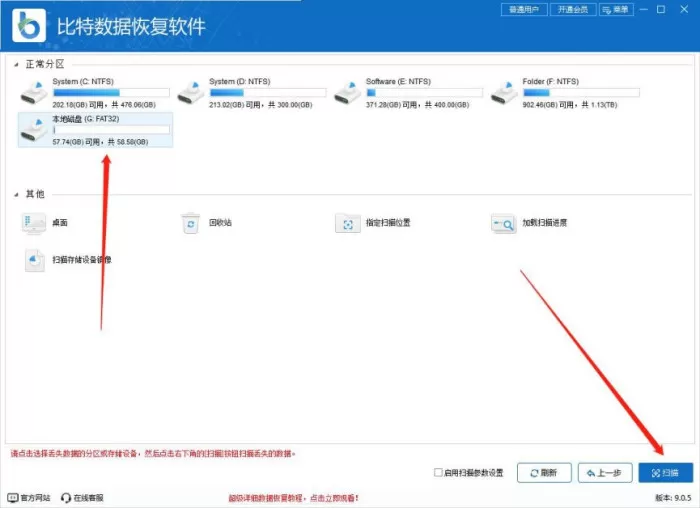Open the red data recovery tutorial link
The image size is (700, 508).
pyautogui.click(x=294, y=498)
